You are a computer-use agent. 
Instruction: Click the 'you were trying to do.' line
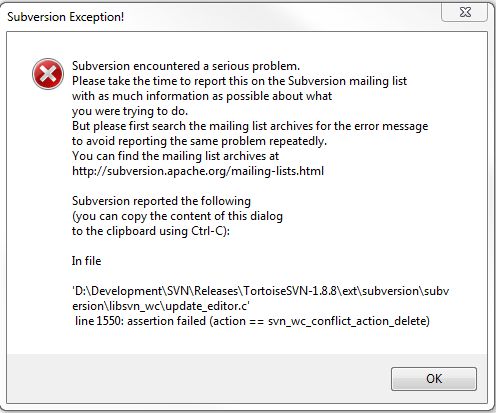(130, 111)
